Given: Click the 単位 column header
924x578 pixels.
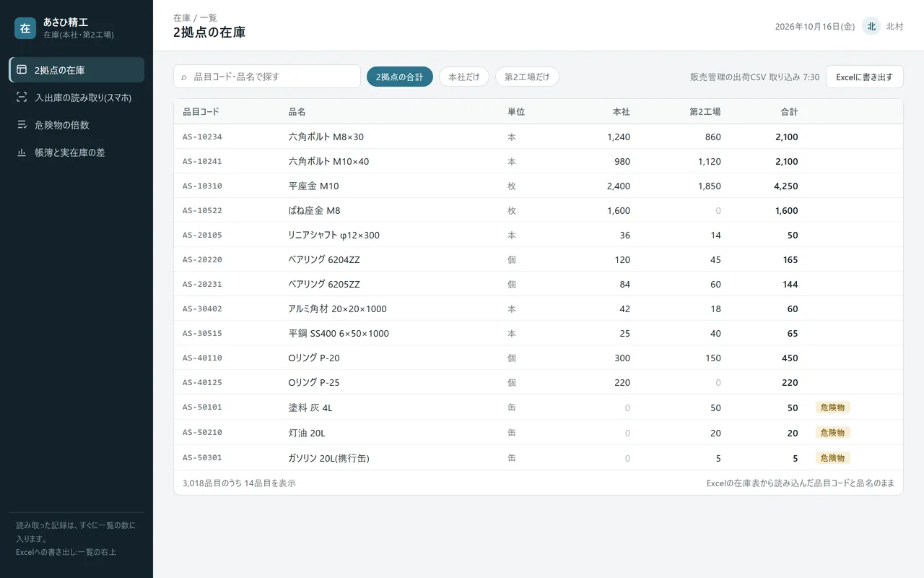Looking at the screenshot, I should click(516, 112).
